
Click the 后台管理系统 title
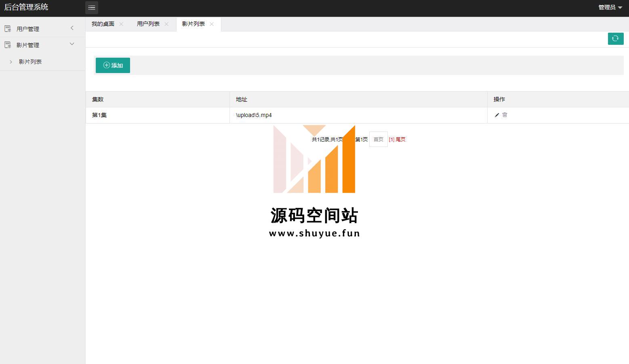(26, 7)
